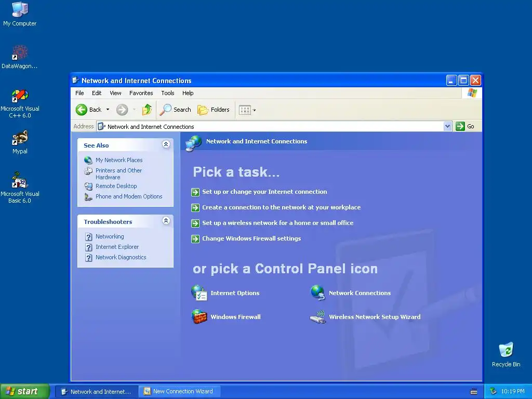The height and width of the screenshot is (399, 532).
Task: Open the Tools menu
Action: 168,93
